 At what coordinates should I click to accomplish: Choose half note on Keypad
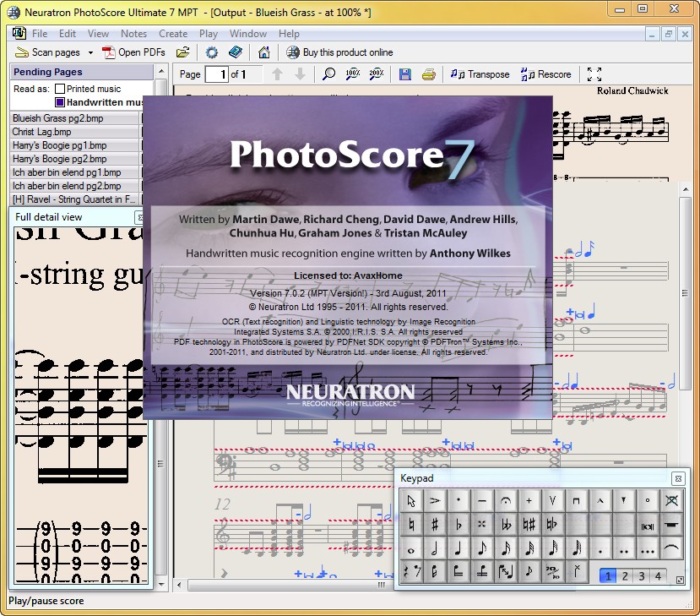pos(435,548)
